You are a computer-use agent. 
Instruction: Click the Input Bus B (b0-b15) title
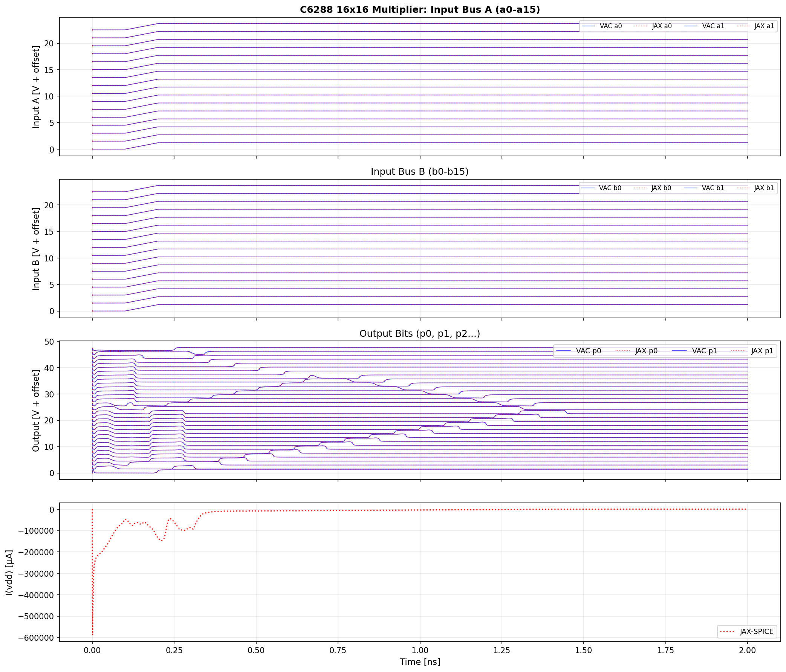419,171
